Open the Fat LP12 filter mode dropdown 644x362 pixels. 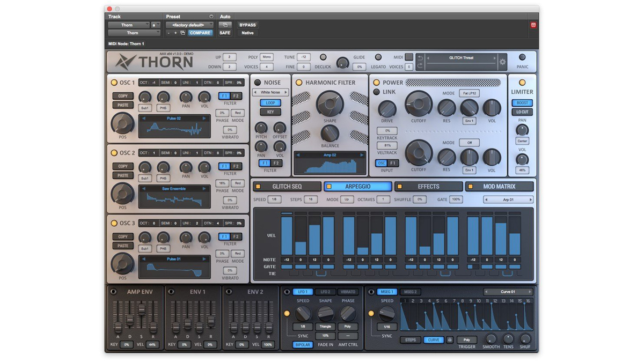click(469, 93)
